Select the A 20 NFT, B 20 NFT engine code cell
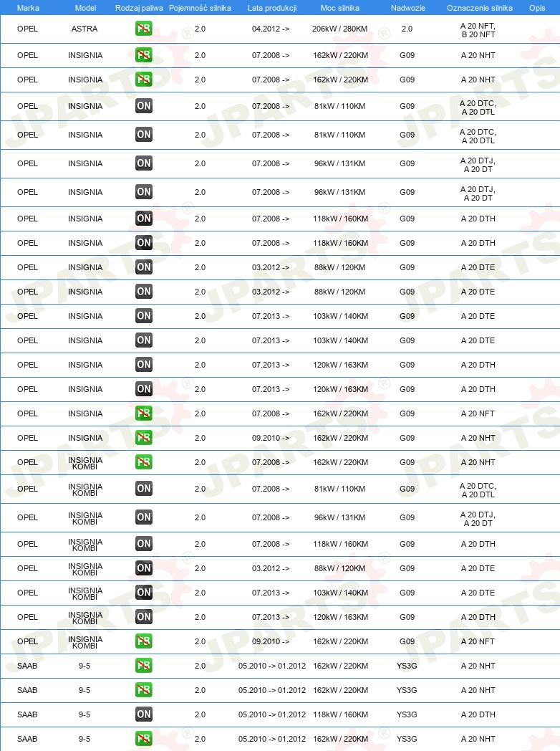 pyautogui.click(x=478, y=30)
